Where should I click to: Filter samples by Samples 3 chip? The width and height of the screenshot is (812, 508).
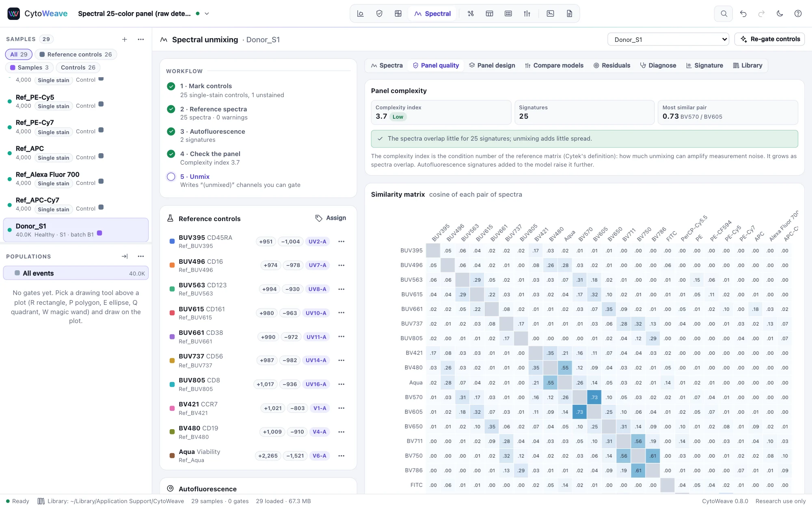pos(29,67)
